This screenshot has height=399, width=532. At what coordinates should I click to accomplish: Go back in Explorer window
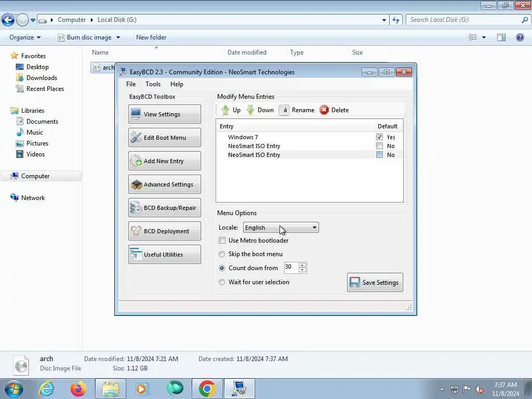click(x=8, y=20)
